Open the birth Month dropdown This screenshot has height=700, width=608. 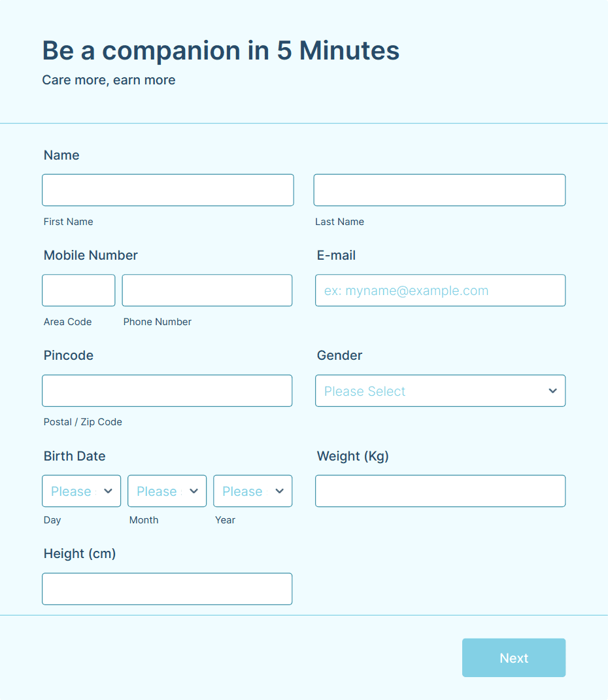167,491
